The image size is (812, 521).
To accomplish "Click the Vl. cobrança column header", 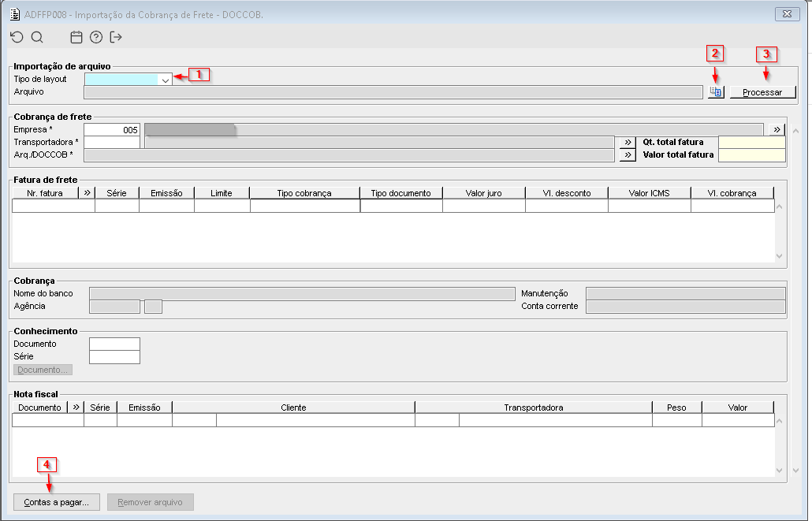I will point(732,193).
